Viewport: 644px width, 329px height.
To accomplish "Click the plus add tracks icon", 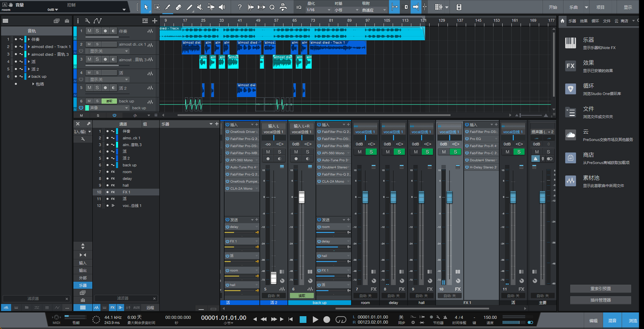I will pyautogui.click(x=155, y=20).
